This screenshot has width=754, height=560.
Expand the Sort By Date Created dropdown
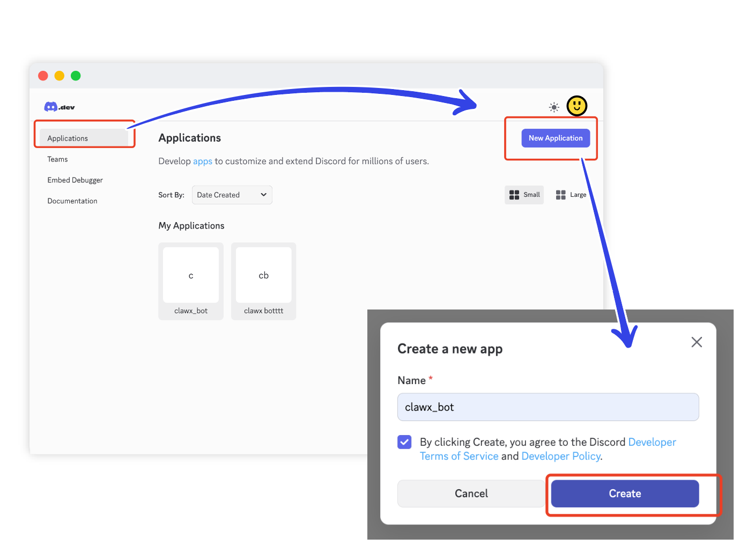coord(232,195)
